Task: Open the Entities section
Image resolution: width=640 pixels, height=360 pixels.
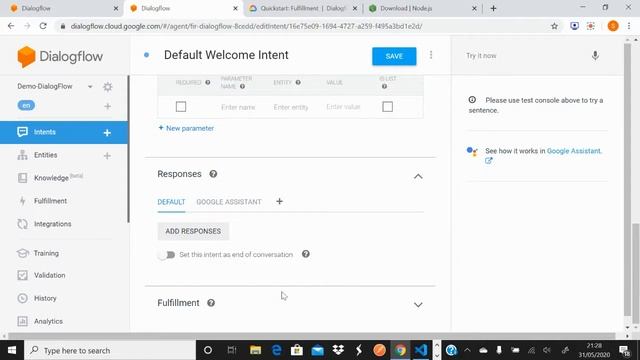Action: 45,155
